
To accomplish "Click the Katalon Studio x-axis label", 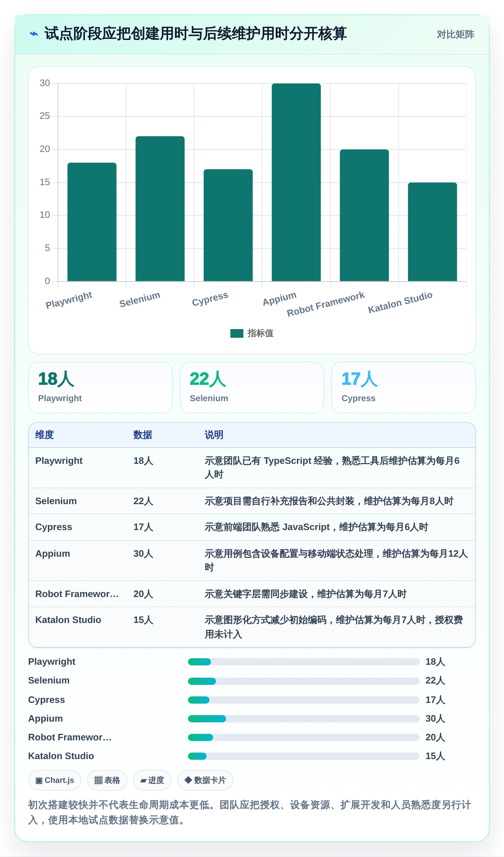I will [x=400, y=302].
